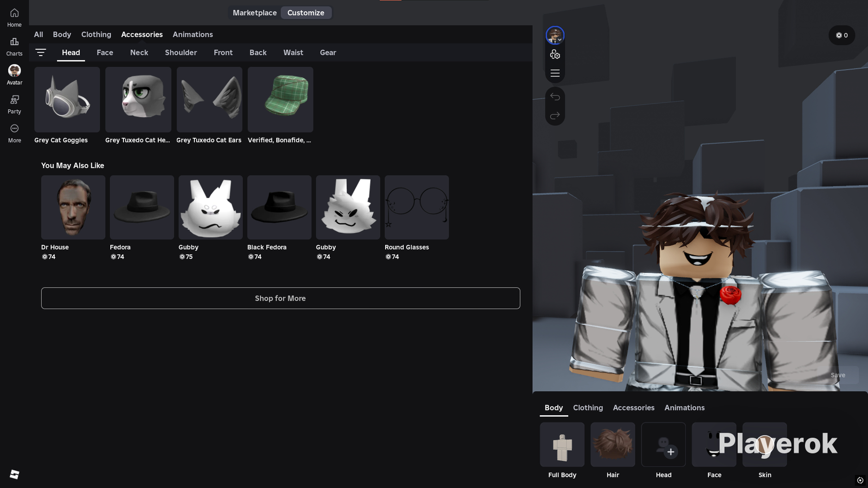The height and width of the screenshot is (488, 868).
Task: Open the Fedora recommended item
Action: tap(142, 207)
